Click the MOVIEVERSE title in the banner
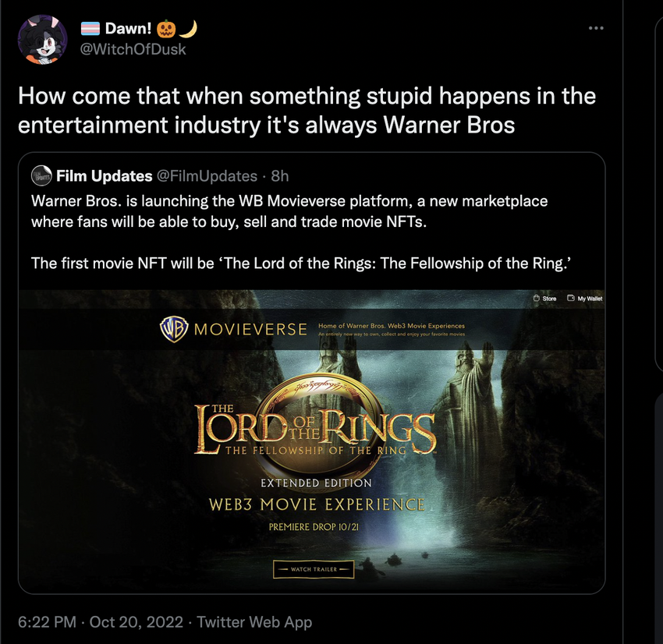The image size is (663, 644). click(250, 329)
